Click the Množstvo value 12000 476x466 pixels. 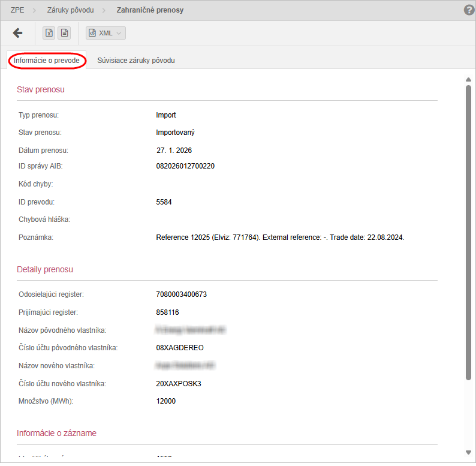(166, 401)
